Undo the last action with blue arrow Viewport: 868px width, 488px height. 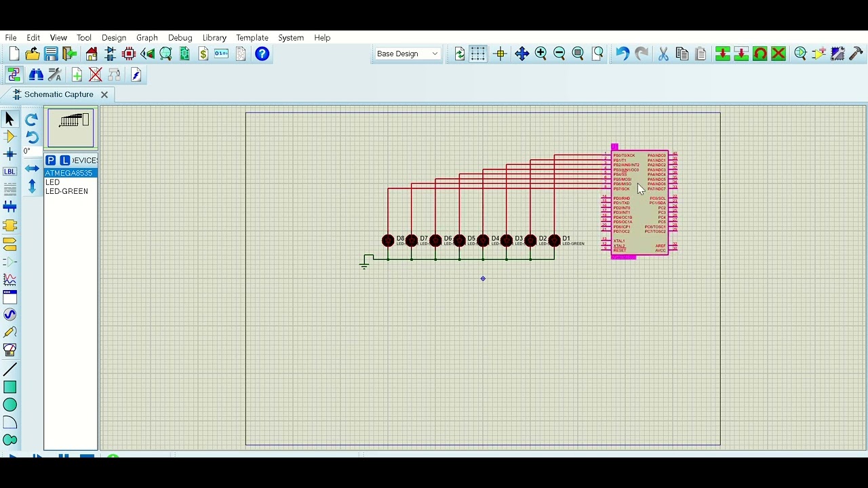[x=622, y=54]
